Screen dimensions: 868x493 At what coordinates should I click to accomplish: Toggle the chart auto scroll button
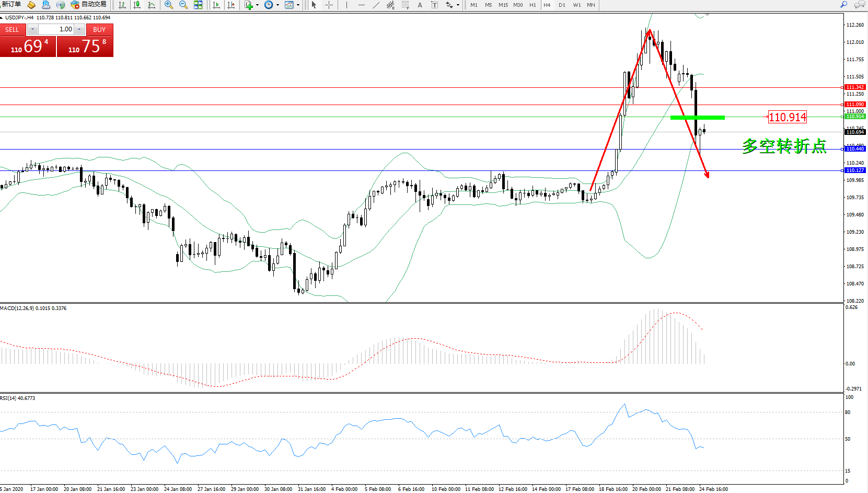216,5
